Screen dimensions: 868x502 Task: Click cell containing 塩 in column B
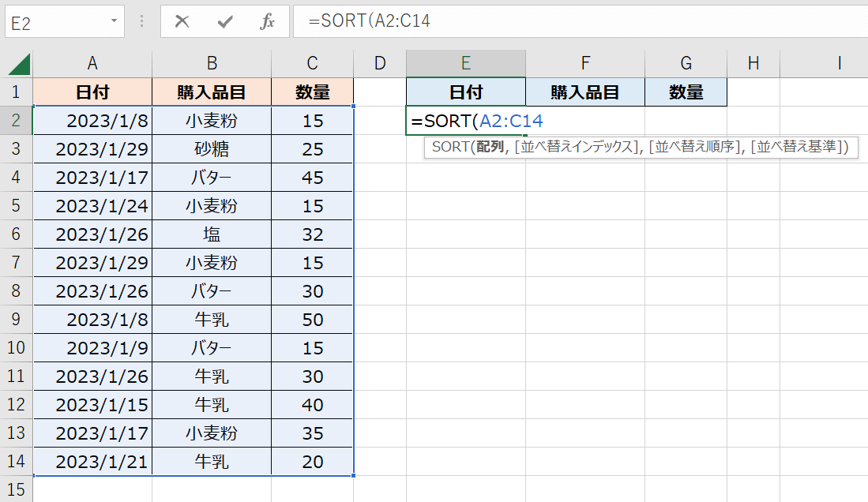[212, 234]
